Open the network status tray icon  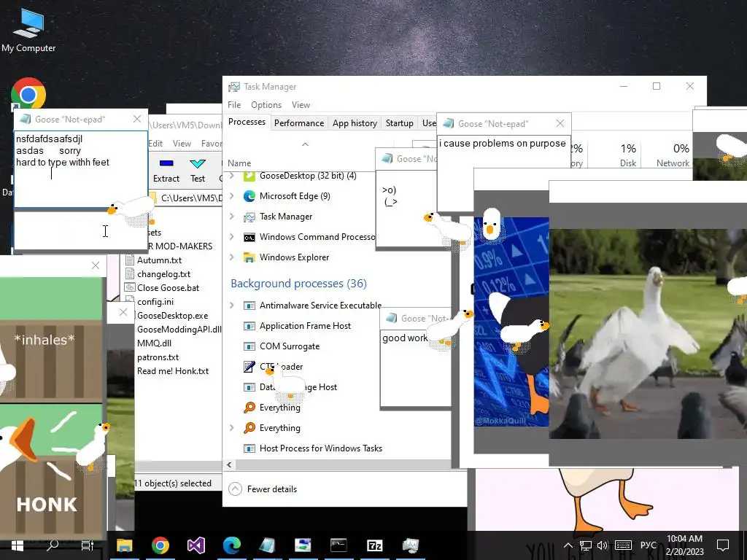pos(586,545)
